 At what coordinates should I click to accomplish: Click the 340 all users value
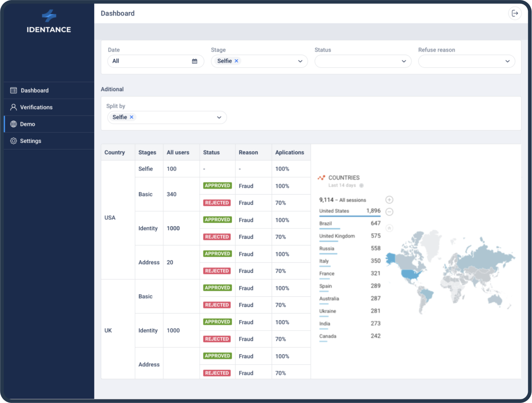[172, 194]
